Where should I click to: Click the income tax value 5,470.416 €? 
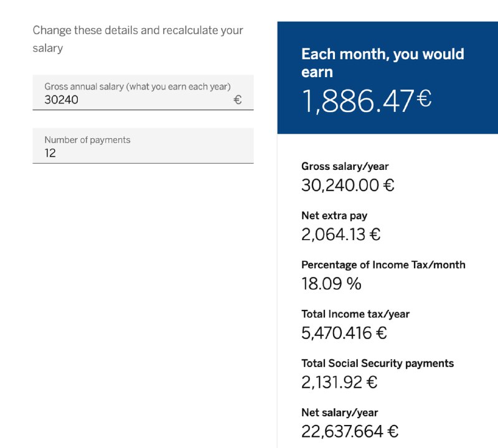coord(344,333)
